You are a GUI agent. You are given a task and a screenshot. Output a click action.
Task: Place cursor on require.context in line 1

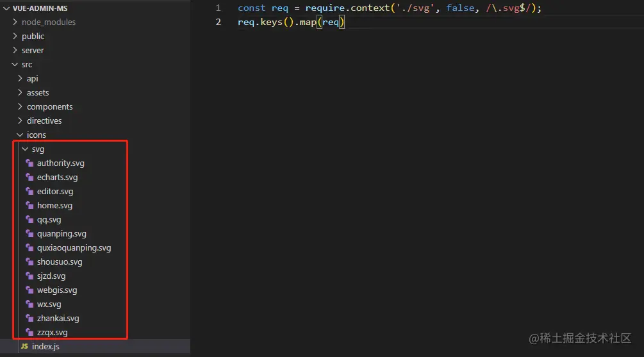coord(347,8)
